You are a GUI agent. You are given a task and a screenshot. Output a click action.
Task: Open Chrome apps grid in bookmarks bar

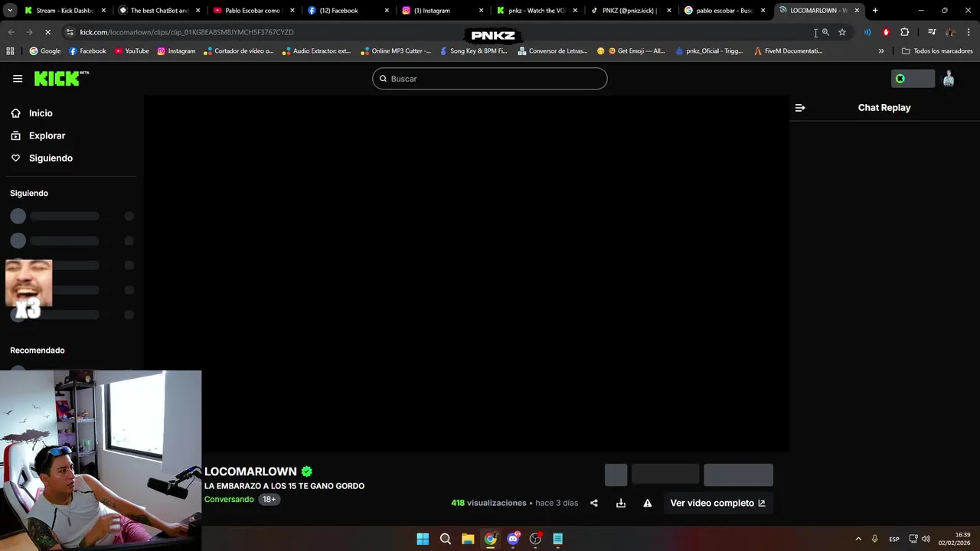10,51
